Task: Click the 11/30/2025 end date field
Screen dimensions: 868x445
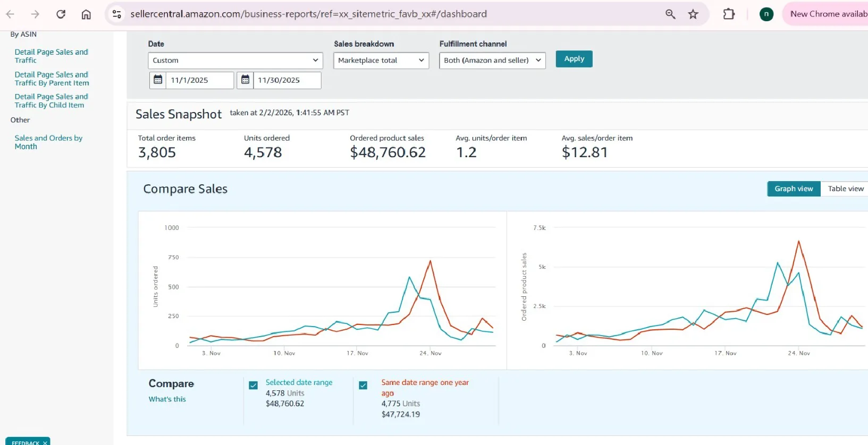Action: tap(286, 80)
